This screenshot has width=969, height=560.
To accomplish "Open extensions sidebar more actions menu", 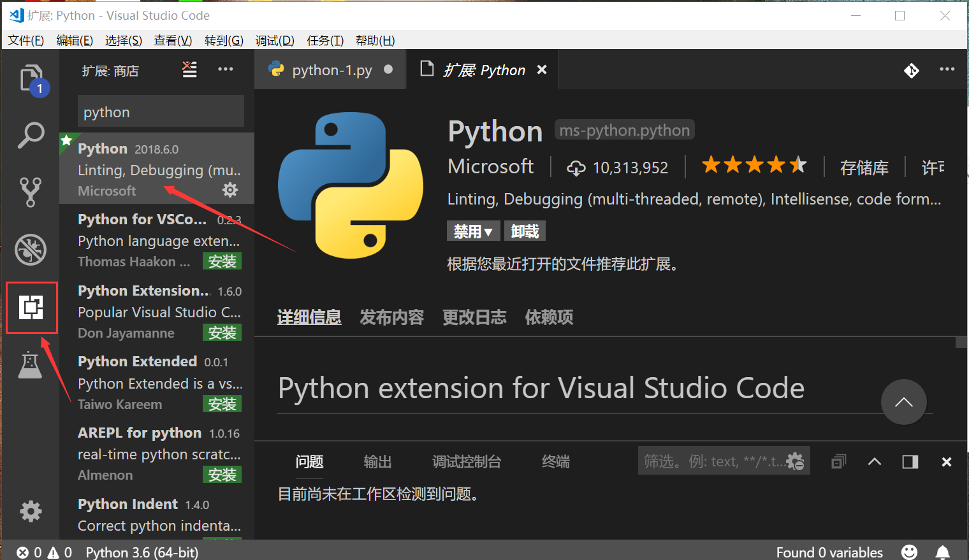I will click(226, 69).
